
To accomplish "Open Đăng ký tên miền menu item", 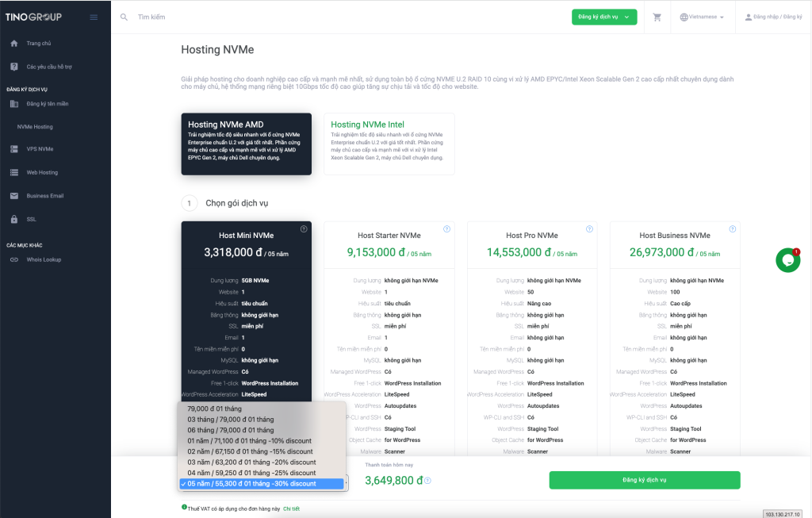I will [48, 104].
